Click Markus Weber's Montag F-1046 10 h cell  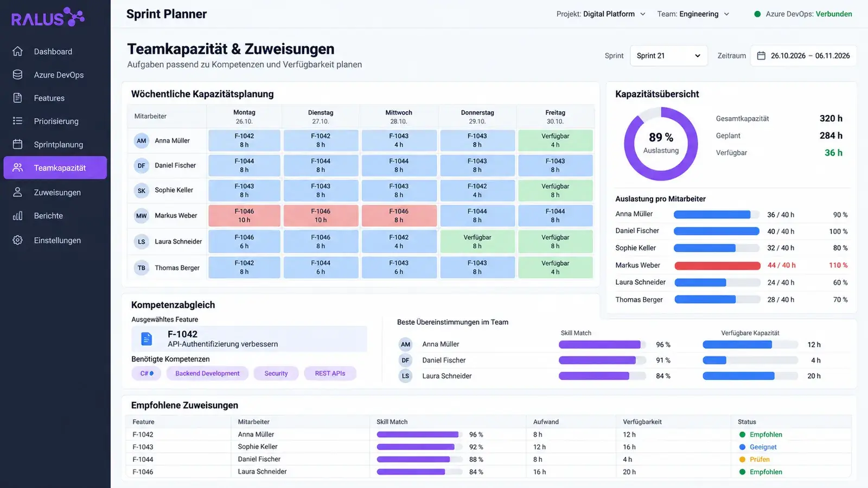click(245, 216)
